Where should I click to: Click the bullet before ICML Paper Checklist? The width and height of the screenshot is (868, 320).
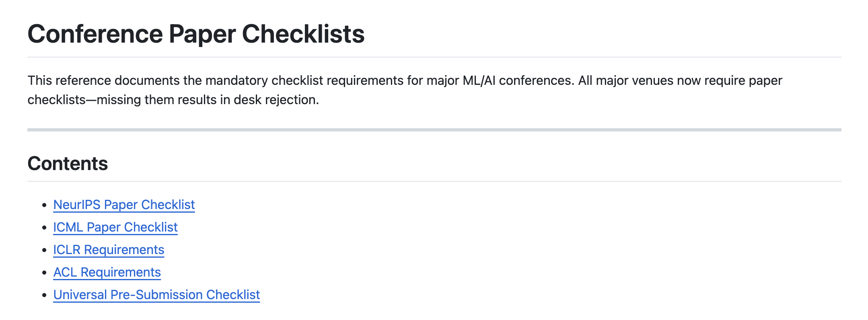click(45, 228)
